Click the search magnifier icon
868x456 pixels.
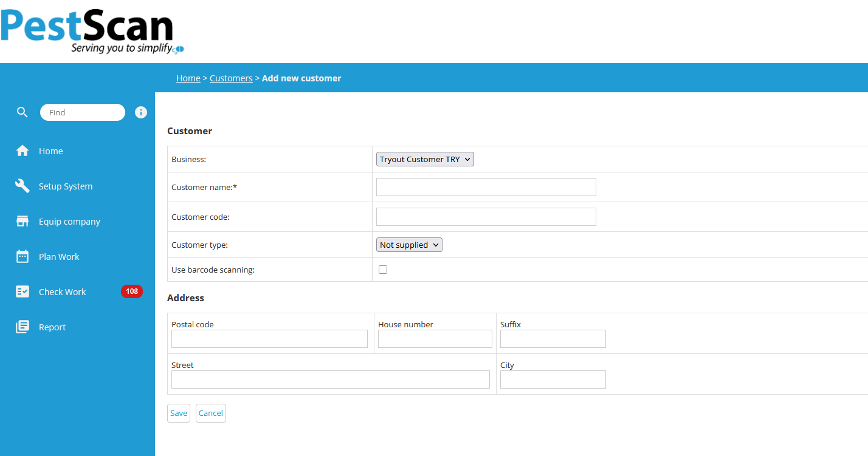[x=22, y=112]
